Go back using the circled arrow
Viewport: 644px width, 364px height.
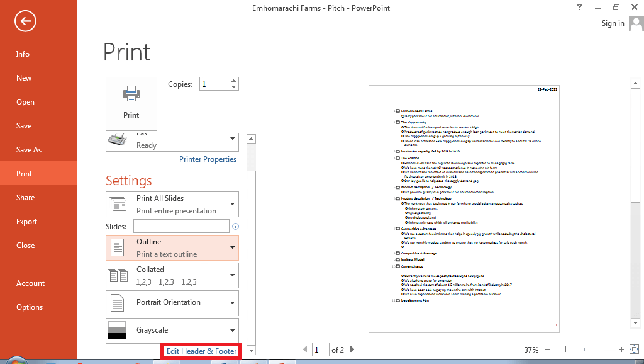tap(25, 21)
